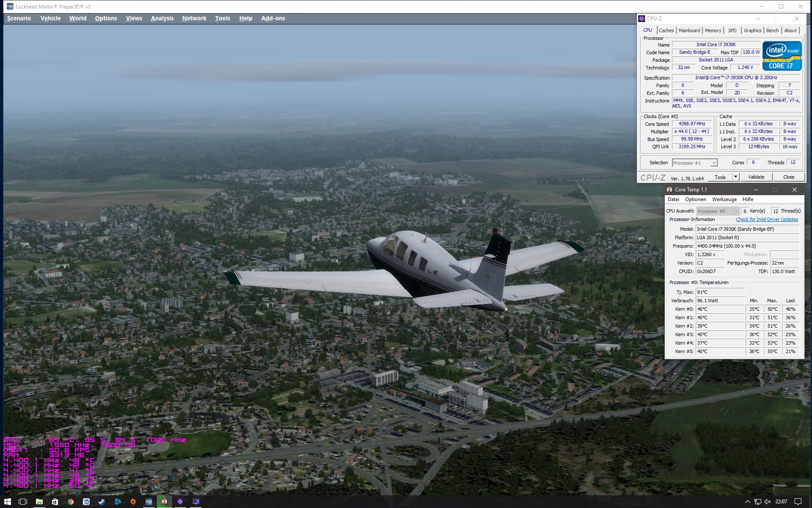The height and width of the screenshot is (508, 812).
Task: Switch to Core Temp taskbar icon
Action: tap(165, 502)
